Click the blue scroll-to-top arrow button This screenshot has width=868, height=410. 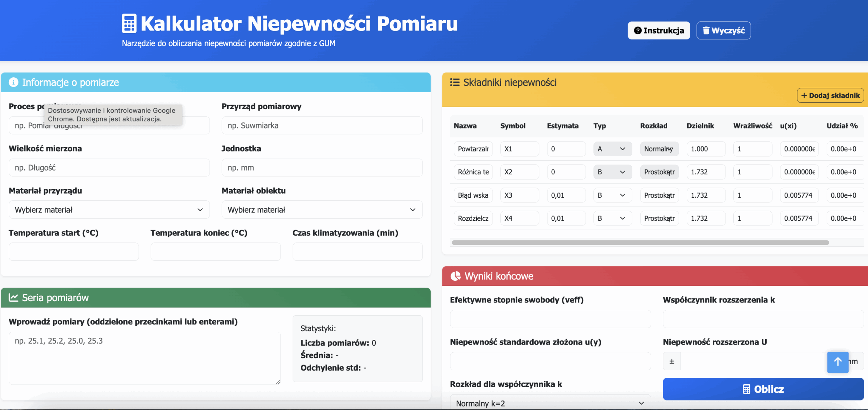pos(837,362)
